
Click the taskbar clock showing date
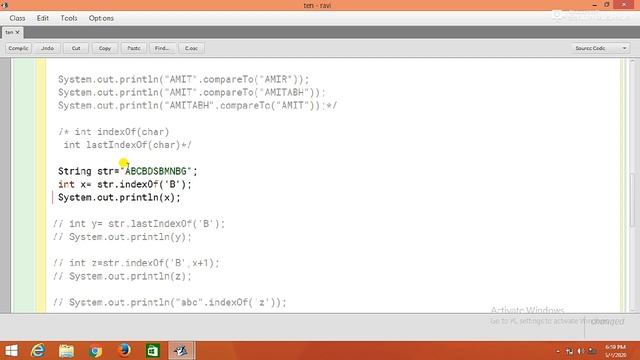coord(615,351)
